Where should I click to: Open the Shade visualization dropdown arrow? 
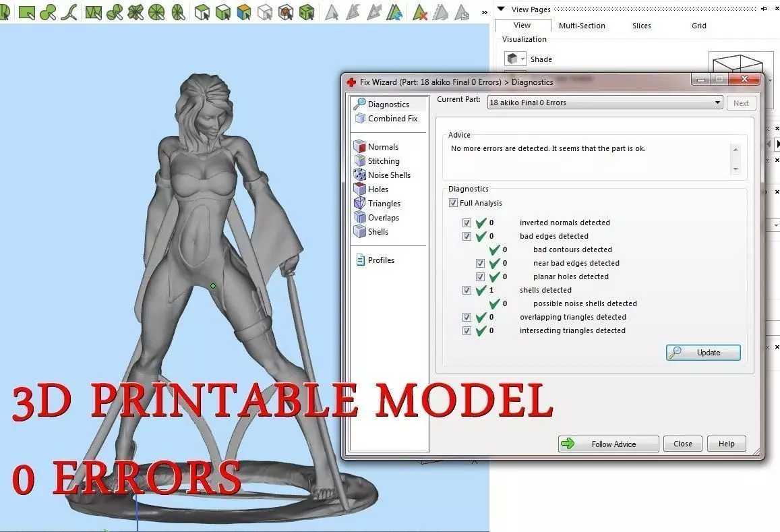(x=523, y=59)
